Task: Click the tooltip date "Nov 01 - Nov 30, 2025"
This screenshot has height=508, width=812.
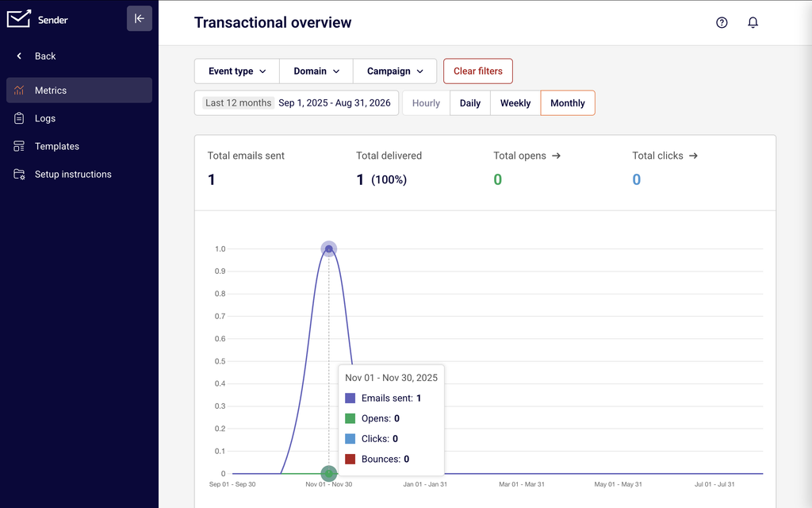Action: pyautogui.click(x=392, y=378)
